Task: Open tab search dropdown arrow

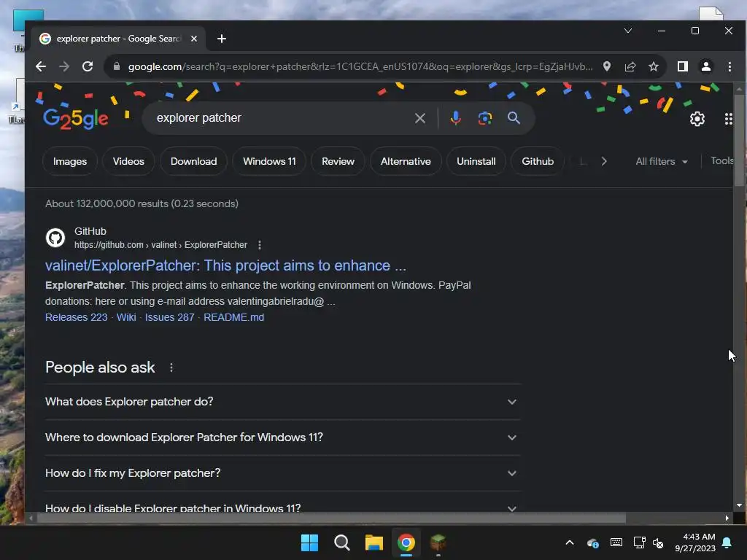Action: click(x=628, y=31)
